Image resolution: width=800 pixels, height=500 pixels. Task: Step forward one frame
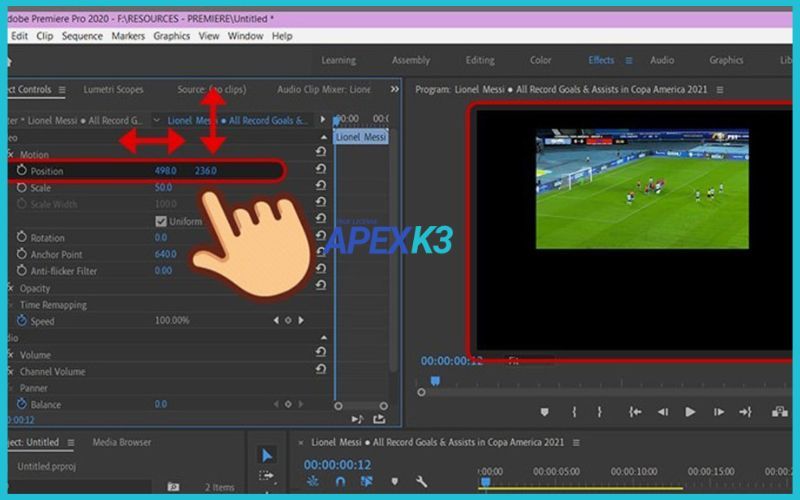coord(718,412)
